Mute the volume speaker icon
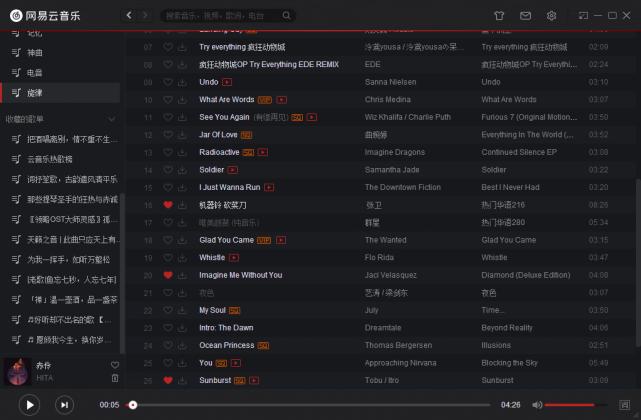The height and width of the screenshot is (420, 641). tap(537, 405)
